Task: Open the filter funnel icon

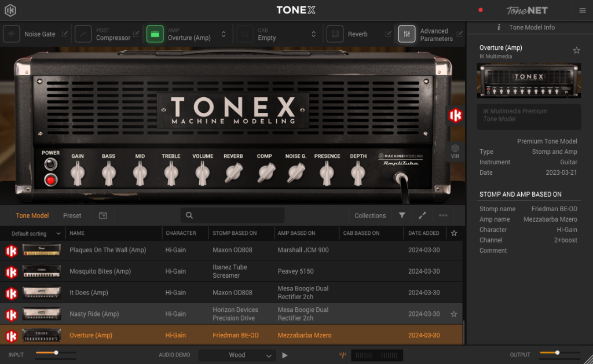Action: [402, 215]
